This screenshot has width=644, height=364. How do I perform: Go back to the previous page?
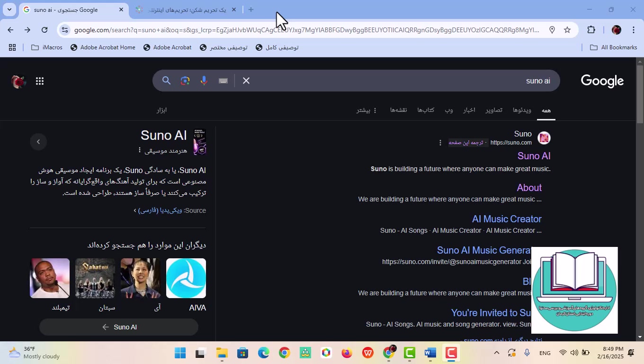click(10, 30)
